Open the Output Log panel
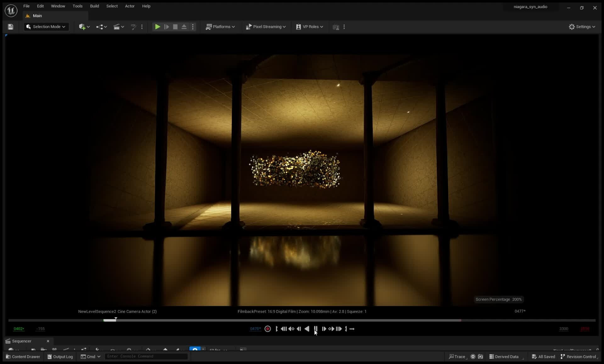Viewport: 604px width, 364px height. pyautogui.click(x=60, y=356)
